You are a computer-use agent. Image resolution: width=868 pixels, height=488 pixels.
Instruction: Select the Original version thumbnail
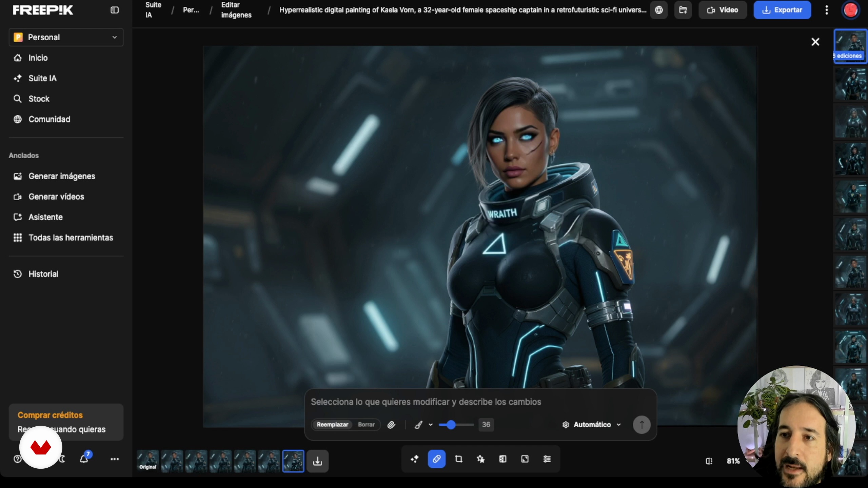pos(148,461)
